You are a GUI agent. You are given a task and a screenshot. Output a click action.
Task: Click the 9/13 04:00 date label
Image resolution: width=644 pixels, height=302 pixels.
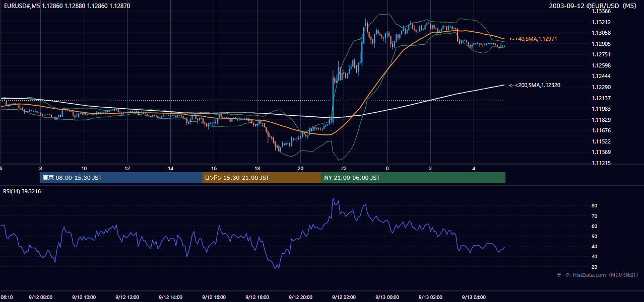[474, 297]
